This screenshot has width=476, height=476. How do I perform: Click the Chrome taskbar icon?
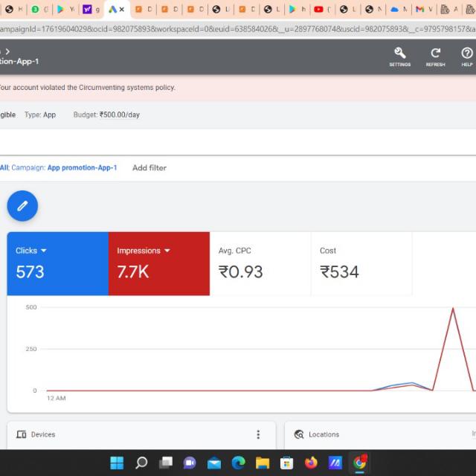[x=360, y=463]
